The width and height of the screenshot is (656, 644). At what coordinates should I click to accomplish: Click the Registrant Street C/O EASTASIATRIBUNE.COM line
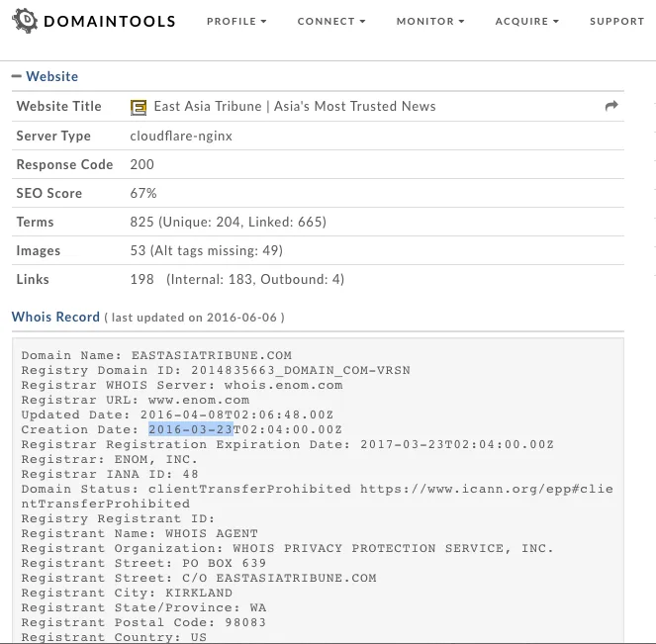[199, 578]
